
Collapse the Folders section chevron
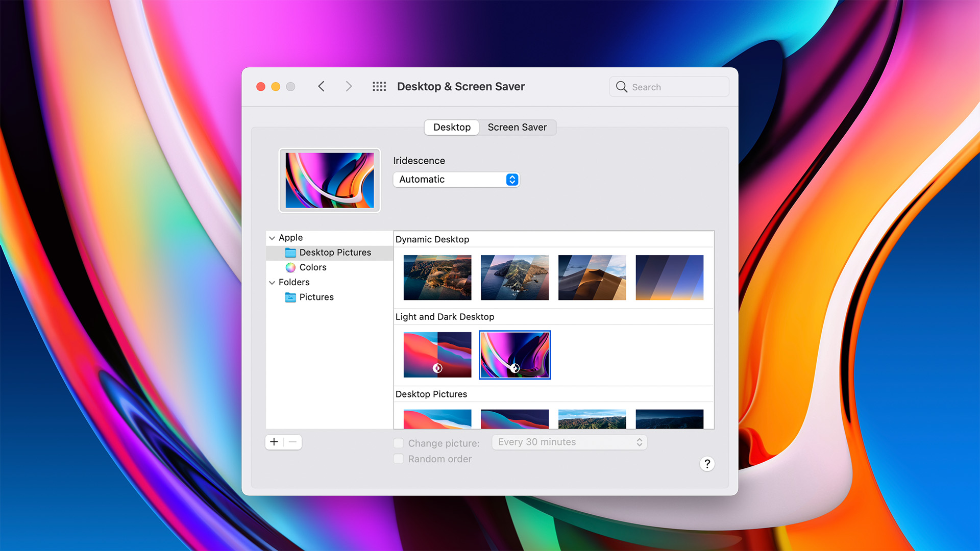click(x=272, y=282)
